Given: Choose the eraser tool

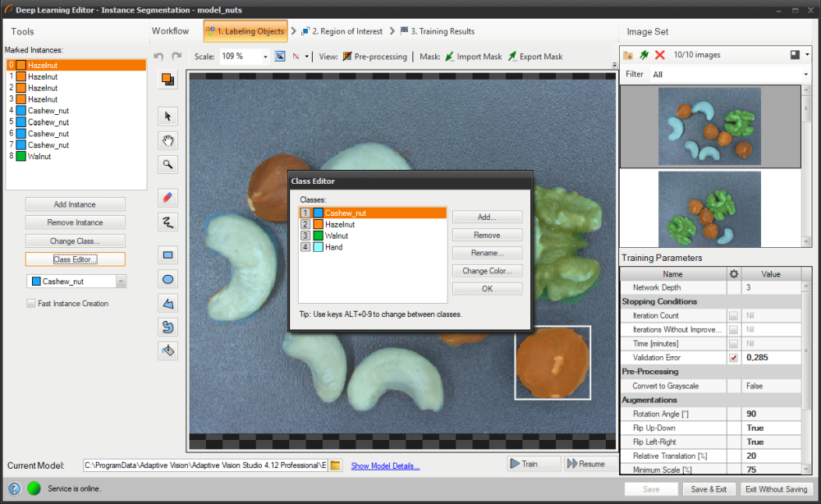Looking at the screenshot, I should (x=167, y=198).
